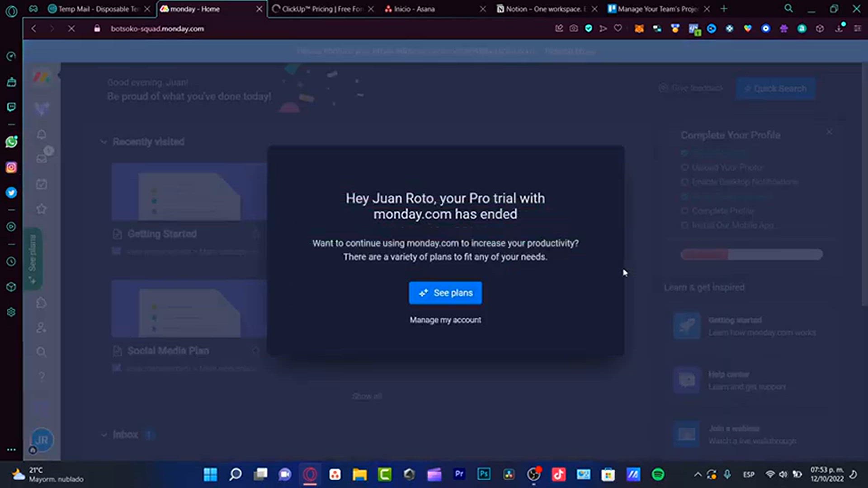Open Instagram in Opera sidebar
The image size is (868, 488).
coord(11,167)
